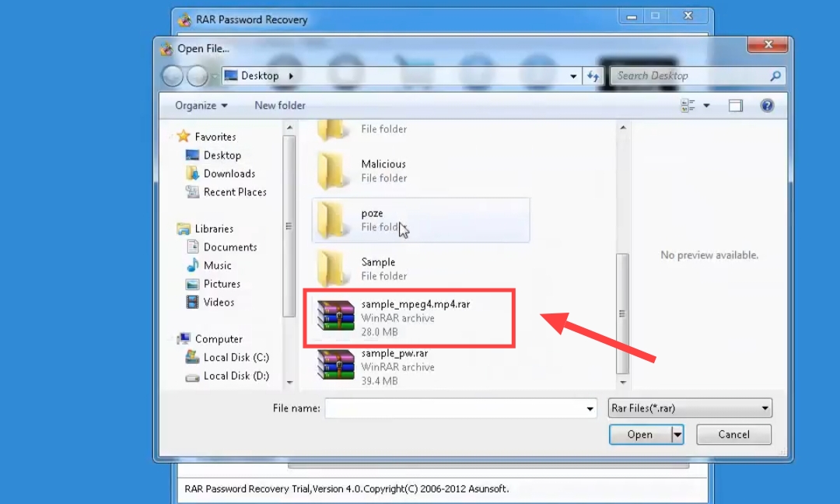The image size is (840, 504).
Task: Click the 'Sample' folder name text
Action: (378, 262)
